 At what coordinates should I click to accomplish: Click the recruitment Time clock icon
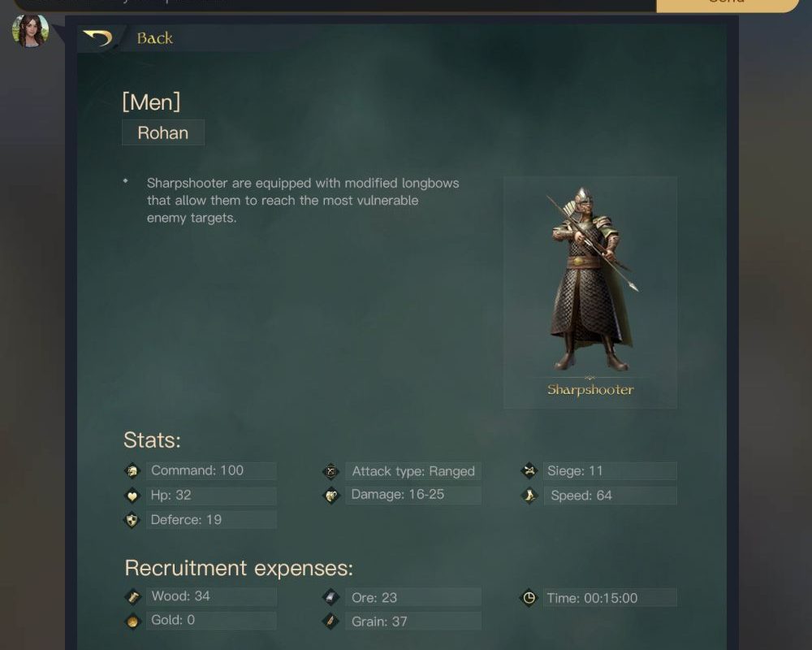coord(529,598)
